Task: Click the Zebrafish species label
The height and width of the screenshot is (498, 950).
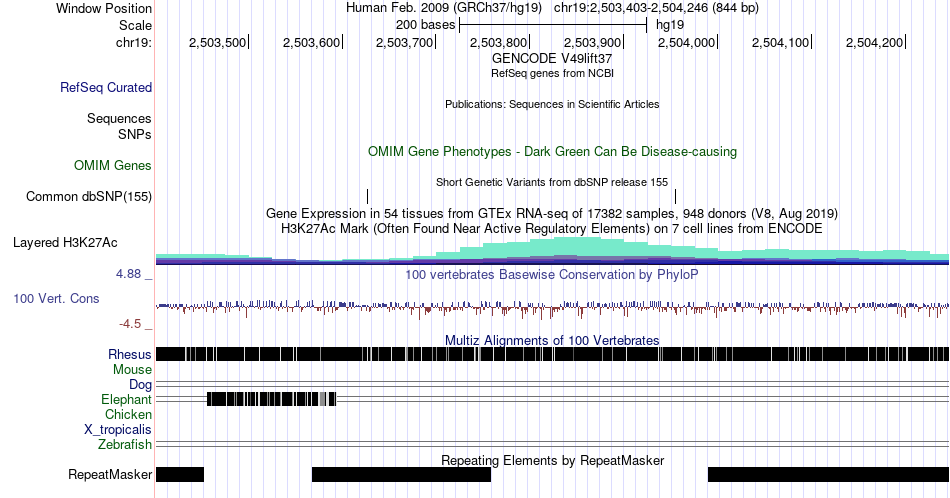Action: [x=125, y=444]
